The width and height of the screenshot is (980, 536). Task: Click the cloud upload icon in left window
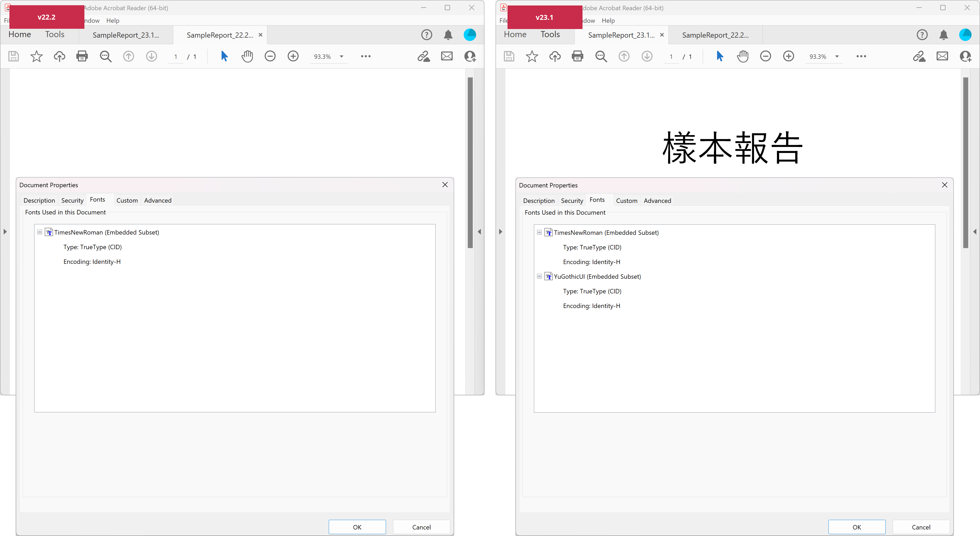point(59,56)
